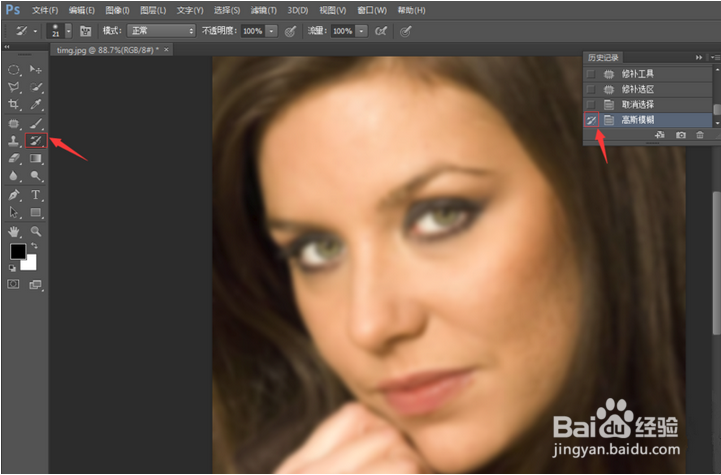The width and height of the screenshot is (721, 475).
Task: Open the History panel options menu
Action: tap(715, 57)
